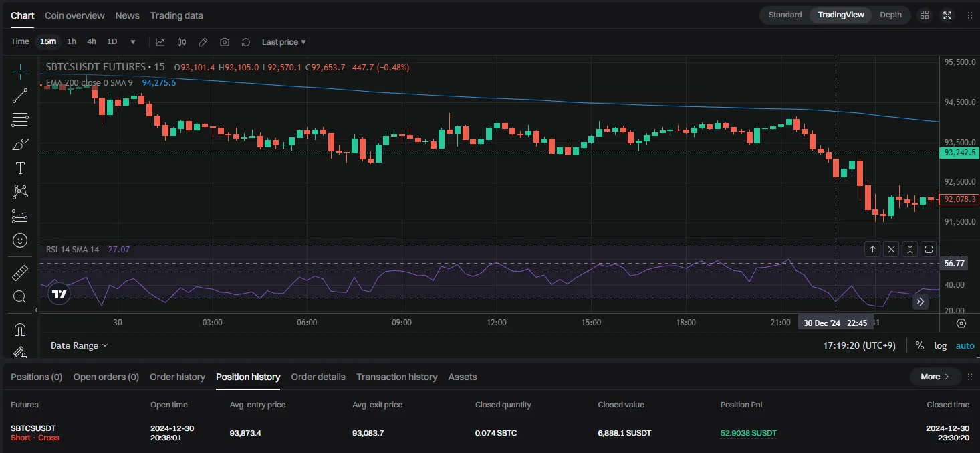The height and width of the screenshot is (453, 980).
Task: Click the More button in positions panel
Action: click(x=935, y=377)
